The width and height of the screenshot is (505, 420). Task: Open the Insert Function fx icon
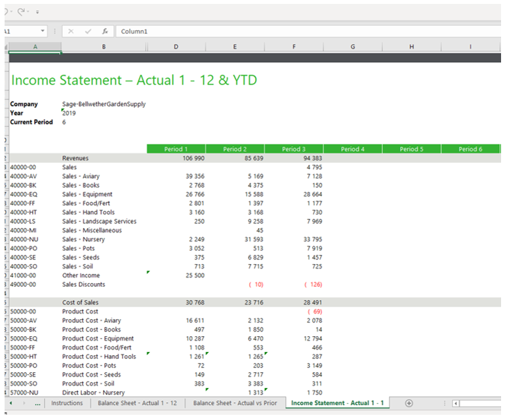[x=105, y=31]
